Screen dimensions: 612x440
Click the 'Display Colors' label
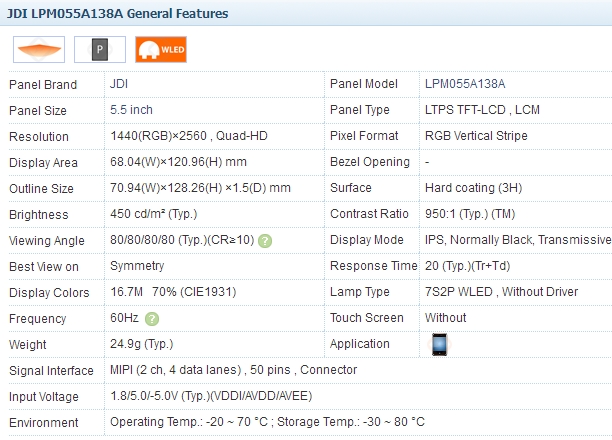point(49,293)
